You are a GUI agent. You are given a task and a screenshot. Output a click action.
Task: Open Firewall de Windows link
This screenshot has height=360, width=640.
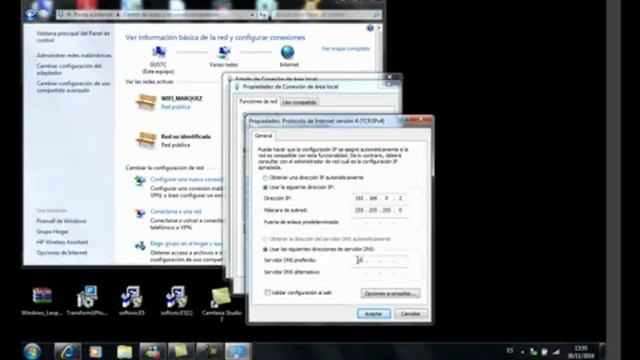pos(61,221)
